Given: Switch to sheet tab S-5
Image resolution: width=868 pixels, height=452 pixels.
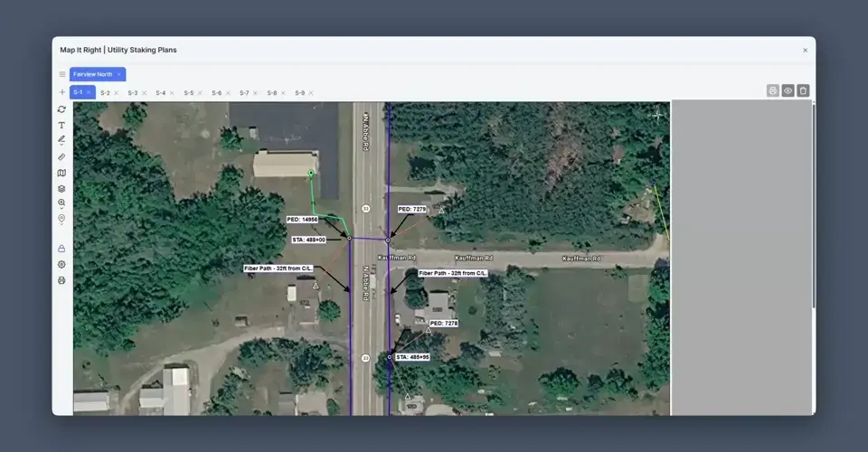Looking at the screenshot, I should [x=189, y=93].
